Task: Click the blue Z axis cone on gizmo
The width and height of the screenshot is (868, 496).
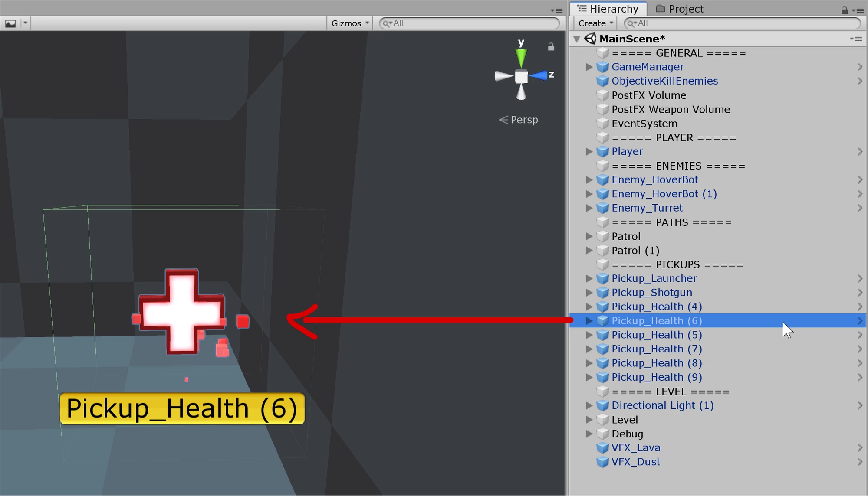Action: pos(539,76)
